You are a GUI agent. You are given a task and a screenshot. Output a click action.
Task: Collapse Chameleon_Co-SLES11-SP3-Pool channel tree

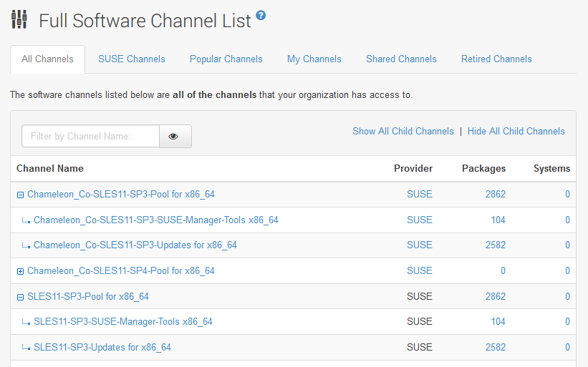coord(20,195)
